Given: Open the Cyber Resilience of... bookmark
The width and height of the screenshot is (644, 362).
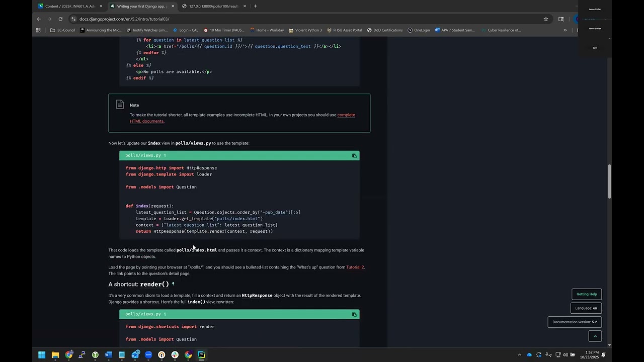Looking at the screenshot, I should [x=501, y=30].
